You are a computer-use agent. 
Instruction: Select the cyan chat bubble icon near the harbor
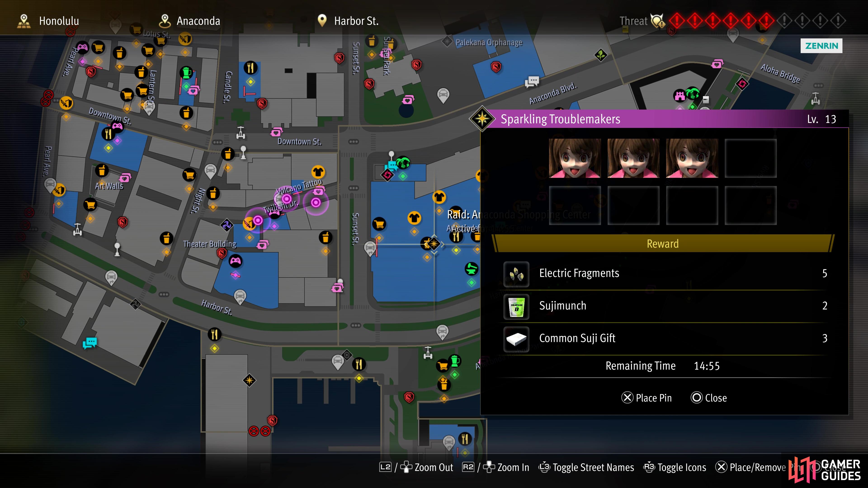point(90,343)
